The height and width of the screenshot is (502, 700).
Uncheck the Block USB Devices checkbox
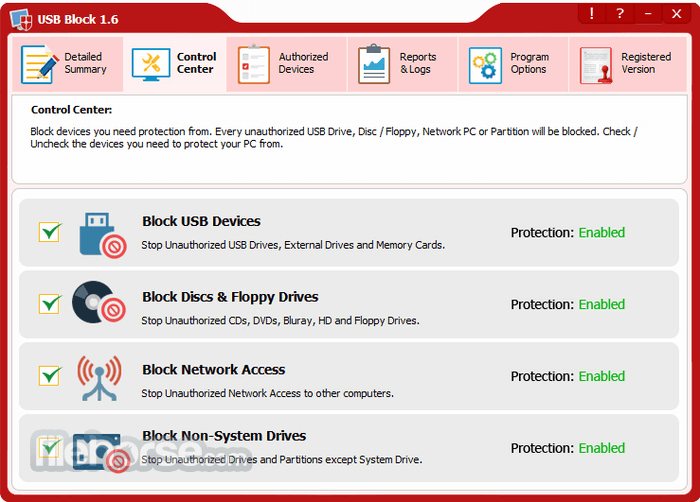[50, 232]
